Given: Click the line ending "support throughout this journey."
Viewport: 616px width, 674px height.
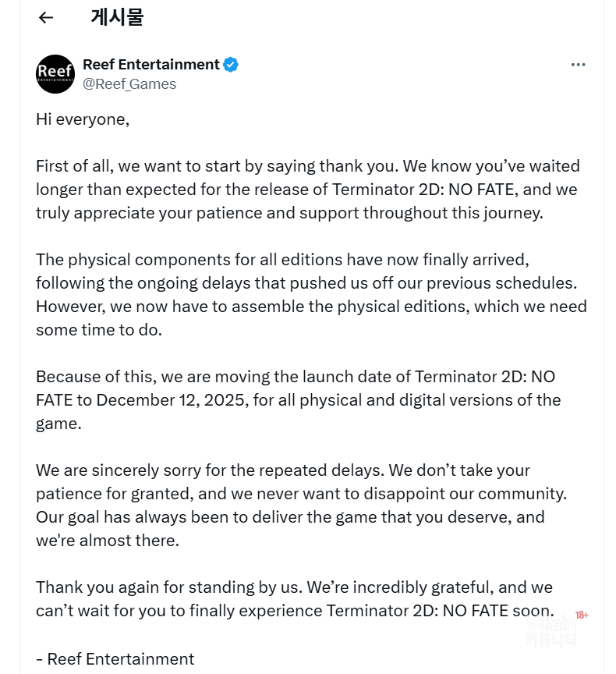Looking at the screenshot, I should pyautogui.click(x=289, y=212).
